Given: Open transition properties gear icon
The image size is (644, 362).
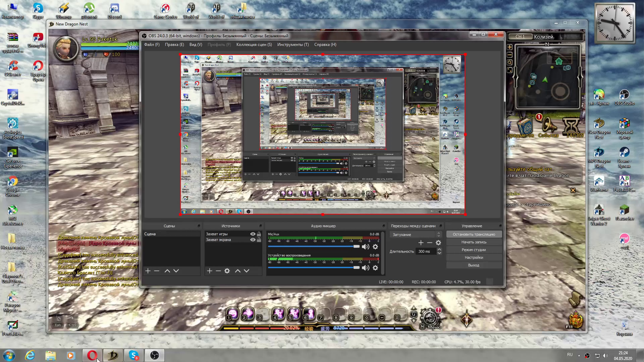Looking at the screenshot, I should tap(438, 243).
